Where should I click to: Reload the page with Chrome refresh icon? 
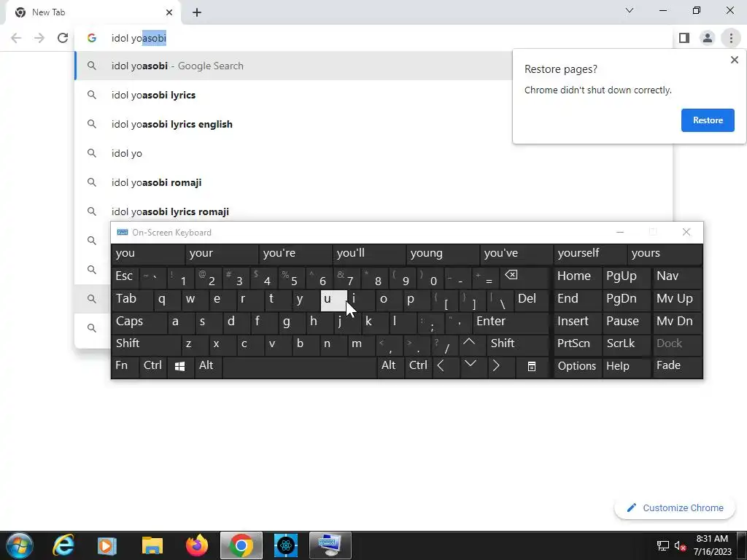(63, 38)
